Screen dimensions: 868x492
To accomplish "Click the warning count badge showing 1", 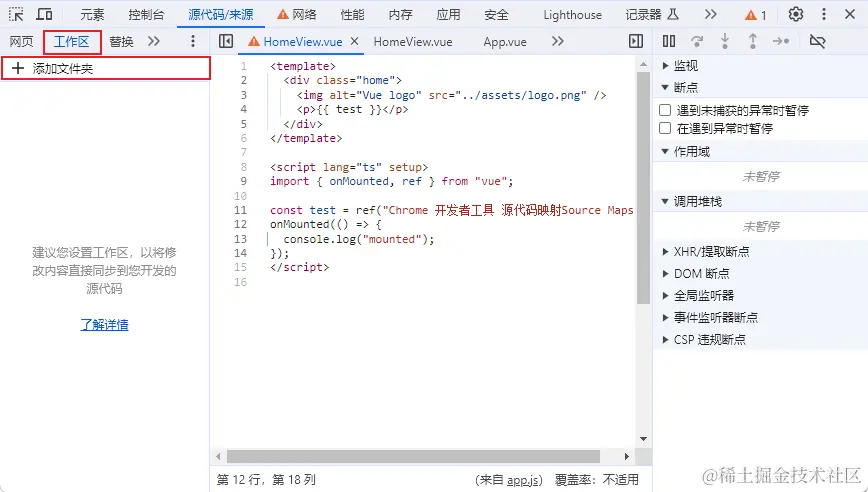I will point(756,15).
